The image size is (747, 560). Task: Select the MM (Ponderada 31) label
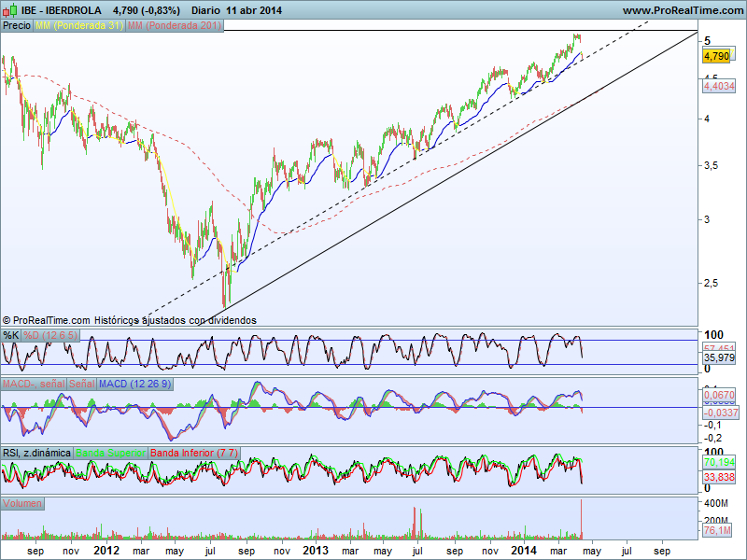79,26
